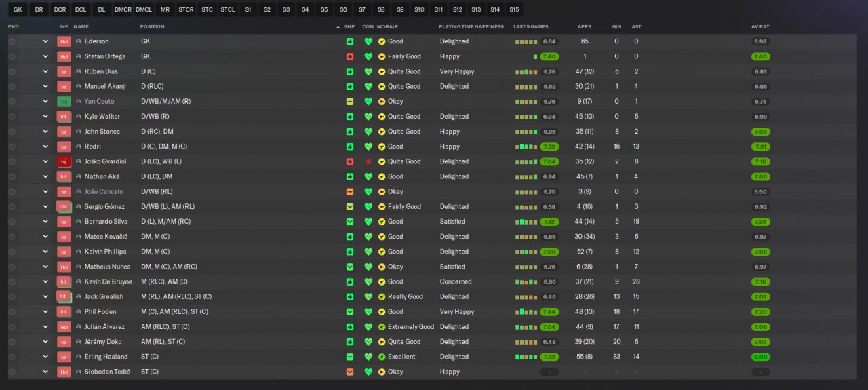The height and width of the screenshot is (390, 868).
Task: Open Phil Foden's last 5 games form bar
Action: pyautogui.click(x=526, y=312)
